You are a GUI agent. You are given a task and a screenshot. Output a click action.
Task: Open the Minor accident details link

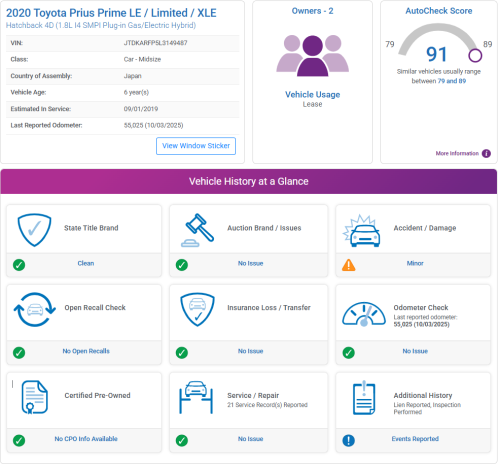(x=415, y=263)
